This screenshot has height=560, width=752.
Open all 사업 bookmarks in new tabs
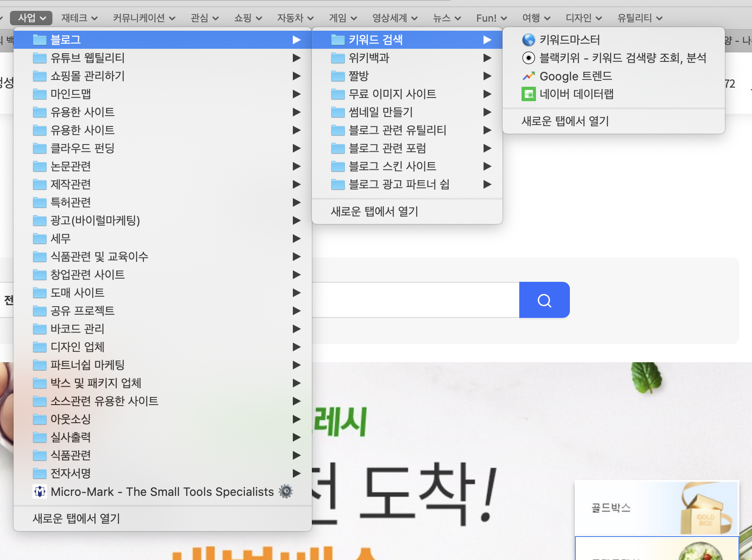163,518
